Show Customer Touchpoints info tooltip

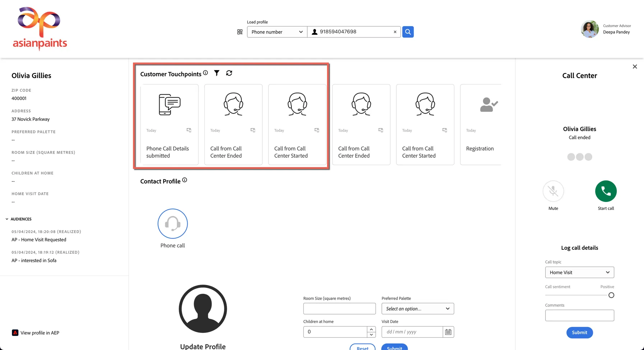click(x=205, y=73)
